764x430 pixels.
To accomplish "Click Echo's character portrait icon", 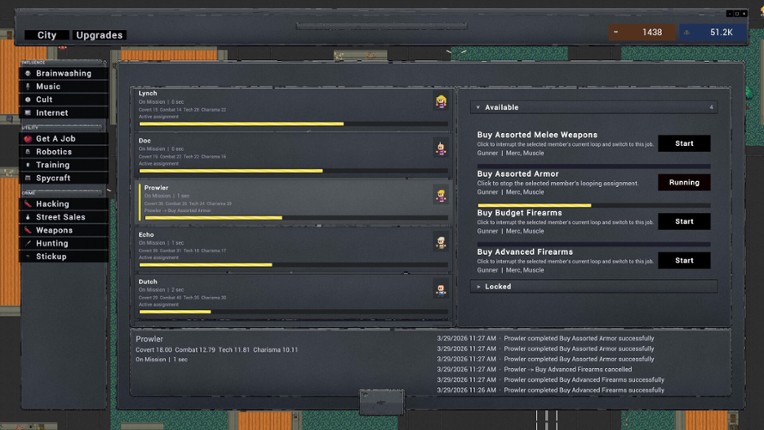I will tap(440, 242).
